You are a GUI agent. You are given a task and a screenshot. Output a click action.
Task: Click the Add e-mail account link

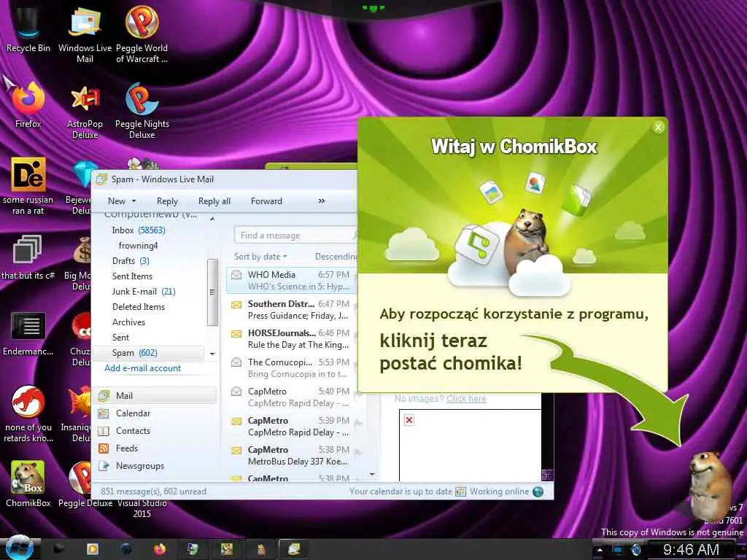click(142, 368)
